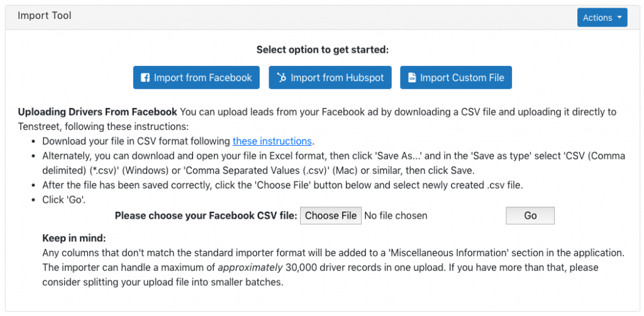The height and width of the screenshot is (316, 644).
Task: Click the CSV file icon
Action: [411, 77]
